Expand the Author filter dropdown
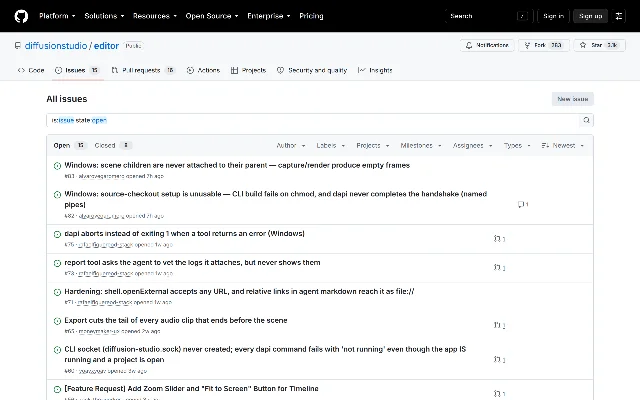This screenshot has height=400, width=640. (x=291, y=146)
